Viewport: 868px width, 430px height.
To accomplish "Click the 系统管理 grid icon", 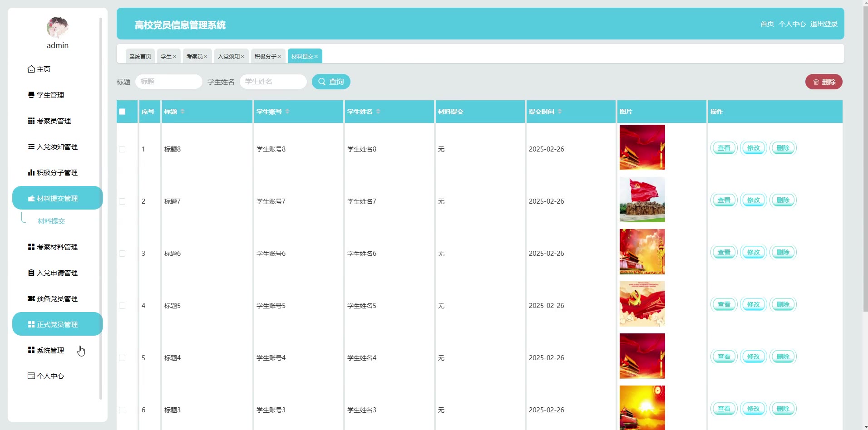I will click(x=31, y=350).
